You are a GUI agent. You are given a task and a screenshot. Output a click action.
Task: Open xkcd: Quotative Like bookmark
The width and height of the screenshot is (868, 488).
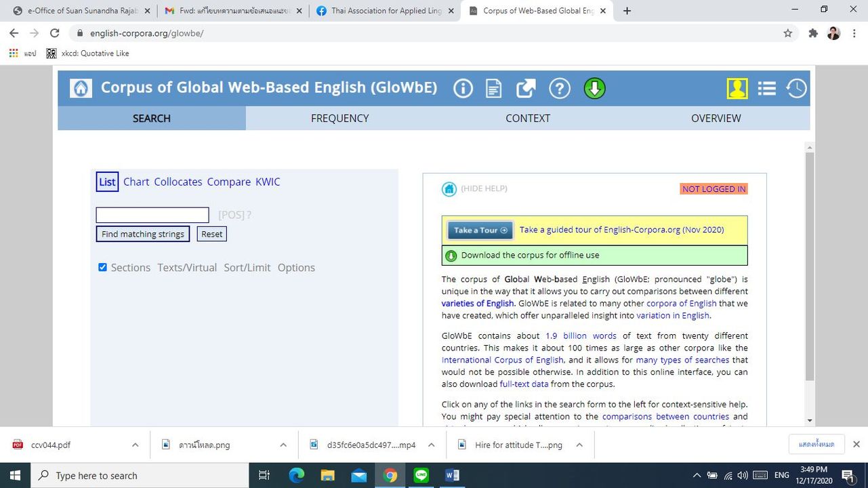[87, 53]
